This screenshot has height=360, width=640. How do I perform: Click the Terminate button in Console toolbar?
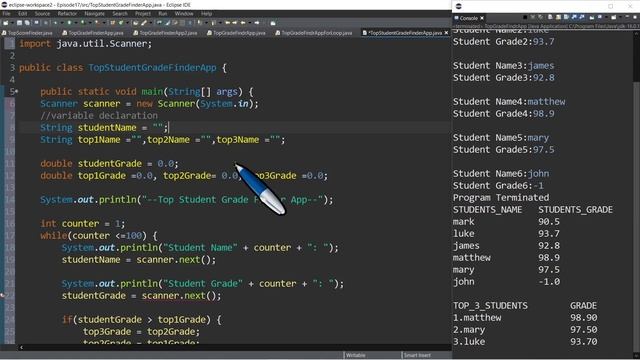click(x=525, y=18)
